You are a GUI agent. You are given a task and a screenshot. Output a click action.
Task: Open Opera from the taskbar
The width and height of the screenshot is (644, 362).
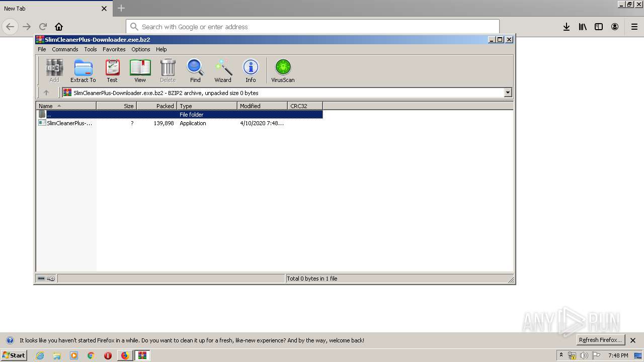pos(108,355)
